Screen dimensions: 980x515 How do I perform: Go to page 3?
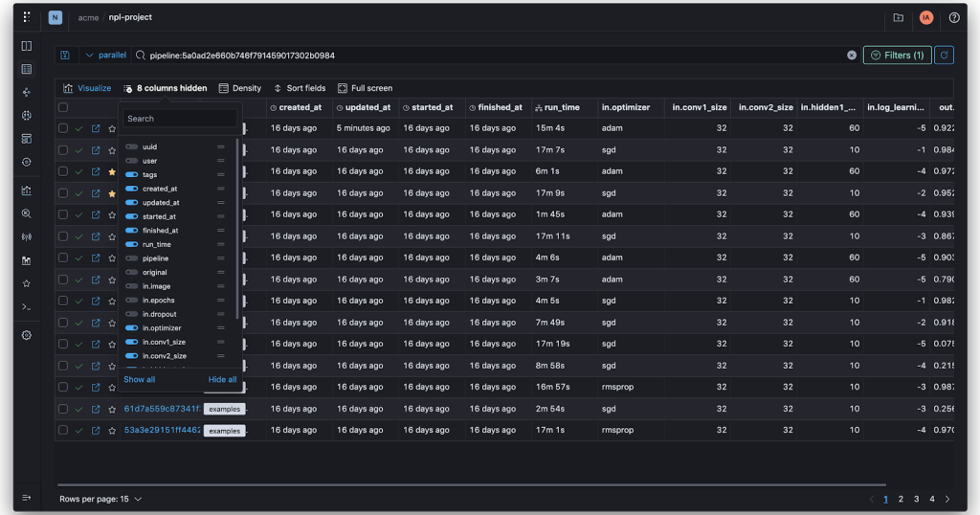[916, 499]
